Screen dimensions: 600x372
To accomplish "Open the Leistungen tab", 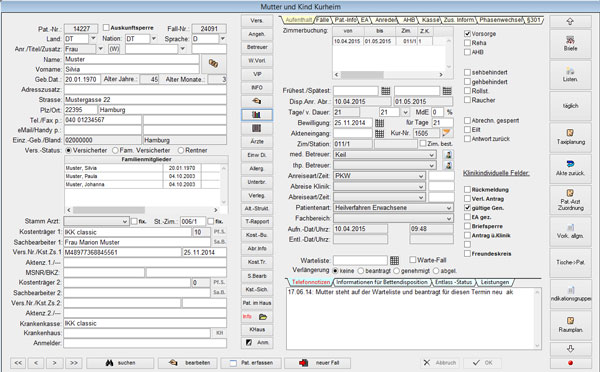I will click(495, 282).
